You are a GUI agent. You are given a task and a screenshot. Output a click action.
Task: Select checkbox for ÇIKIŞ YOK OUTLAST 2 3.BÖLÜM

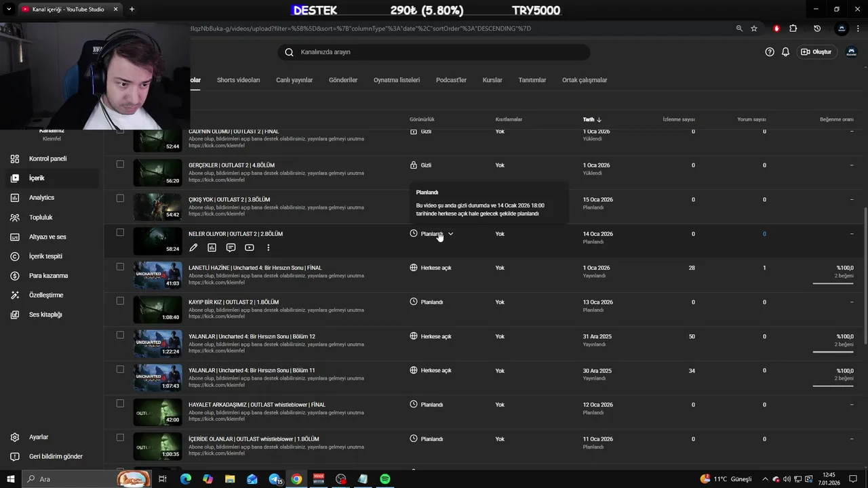(120, 199)
